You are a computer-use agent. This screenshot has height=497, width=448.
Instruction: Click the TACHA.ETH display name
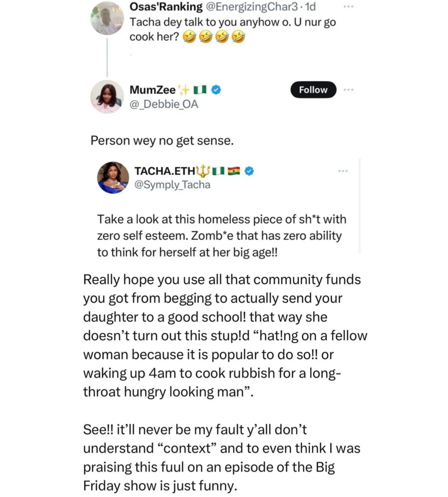(165, 171)
